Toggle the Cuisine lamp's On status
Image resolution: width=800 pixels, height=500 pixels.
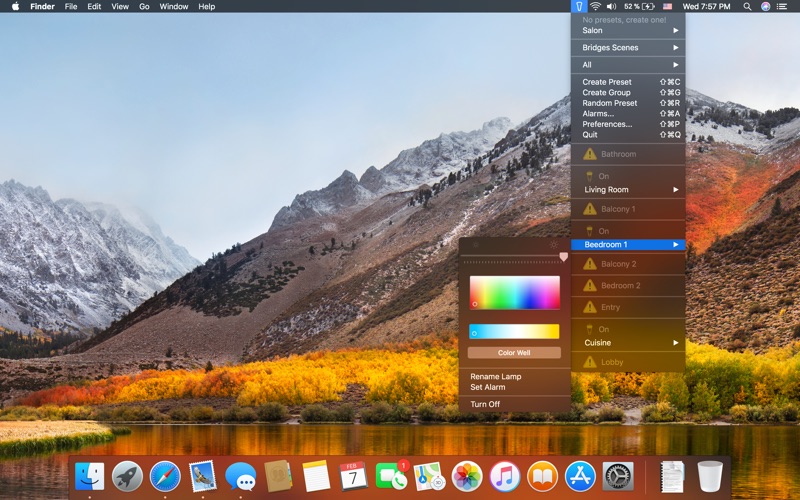[x=603, y=329]
